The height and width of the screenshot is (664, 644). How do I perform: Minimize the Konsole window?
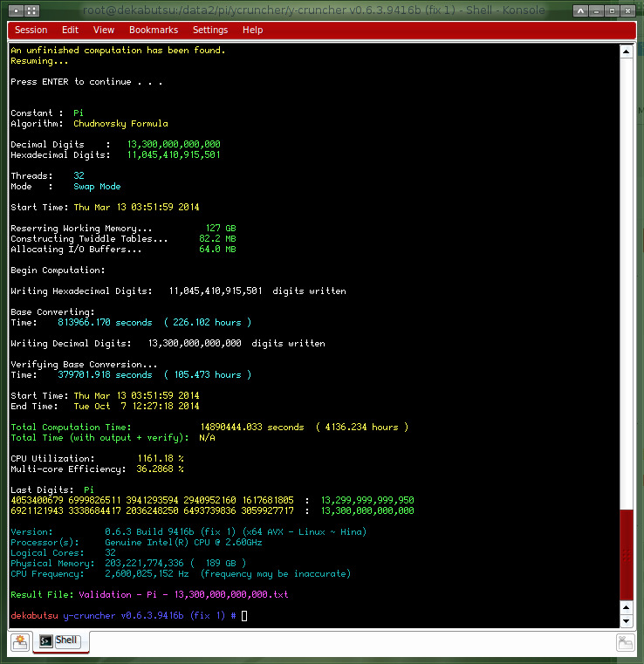[598, 10]
